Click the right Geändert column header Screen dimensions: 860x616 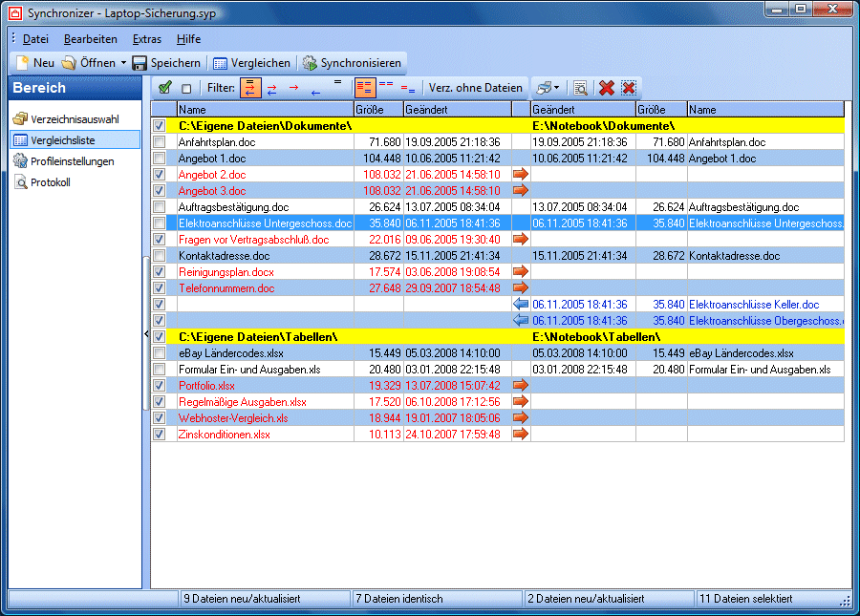click(x=583, y=110)
